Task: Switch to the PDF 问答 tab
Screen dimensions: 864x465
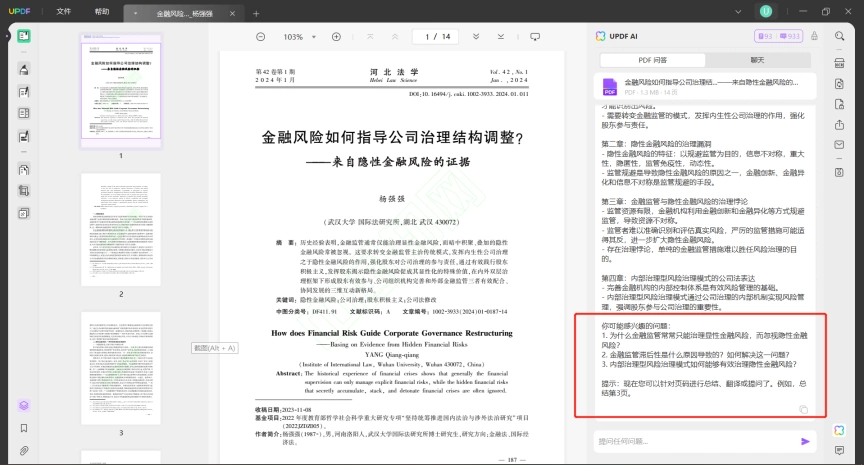Action: (652, 60)
